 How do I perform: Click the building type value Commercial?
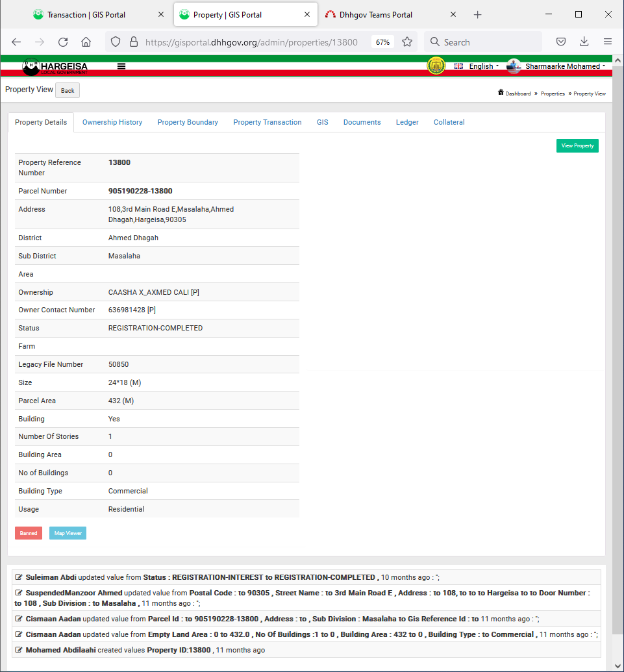(128, 491)
